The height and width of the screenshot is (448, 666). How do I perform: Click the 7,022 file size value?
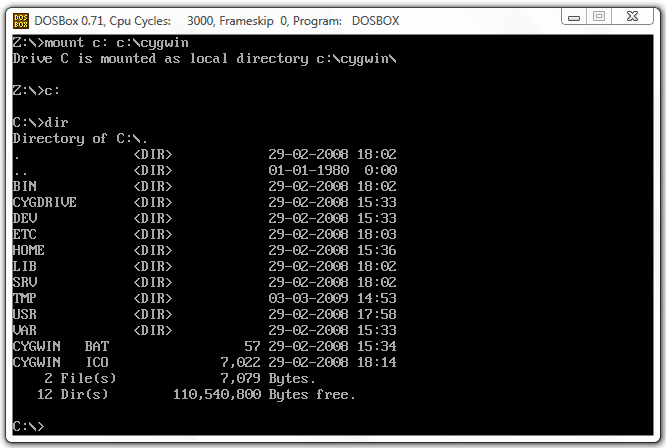(240, 363)
